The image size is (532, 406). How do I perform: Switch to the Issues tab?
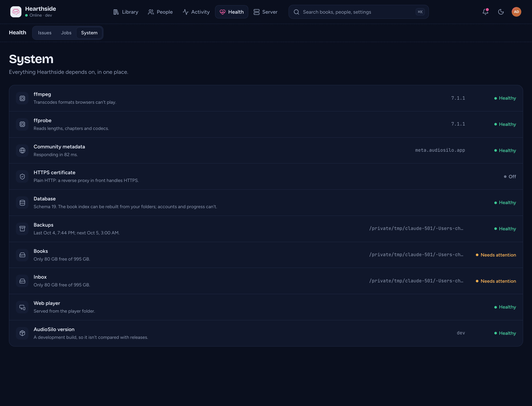[x=45, y=33]
